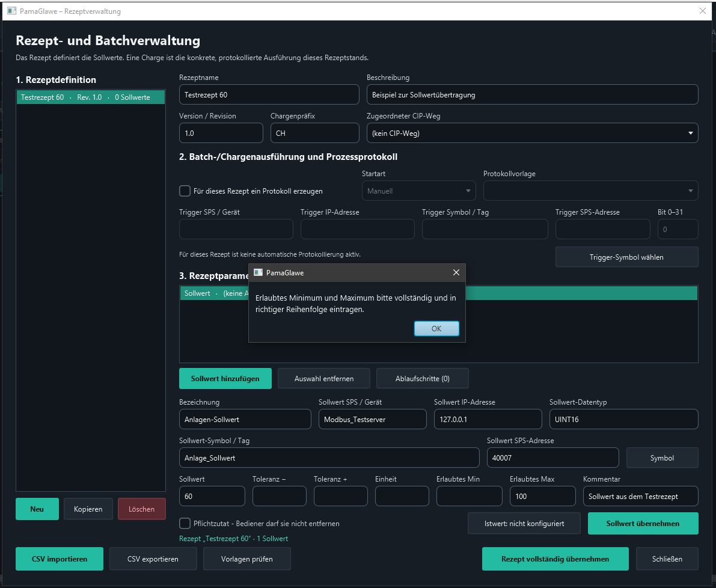Open the Startart dropdown
716x588 pixels.
point(418,191)
